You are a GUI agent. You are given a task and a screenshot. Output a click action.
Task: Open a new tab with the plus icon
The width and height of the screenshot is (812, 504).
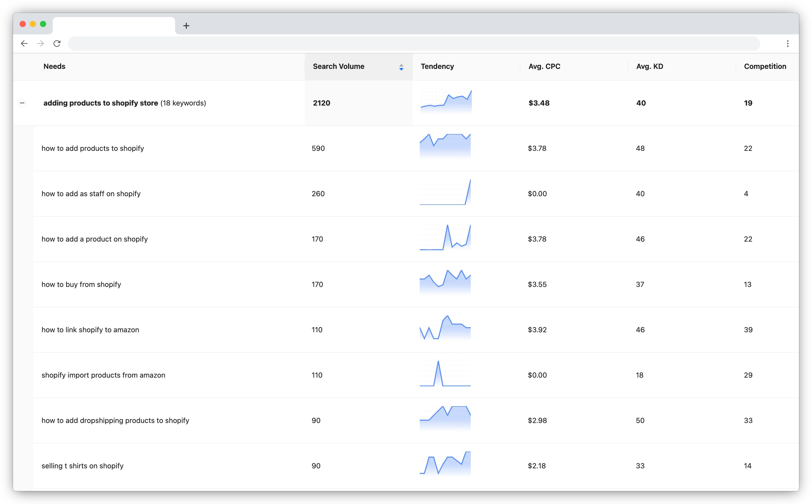click(x=186, y=26)
